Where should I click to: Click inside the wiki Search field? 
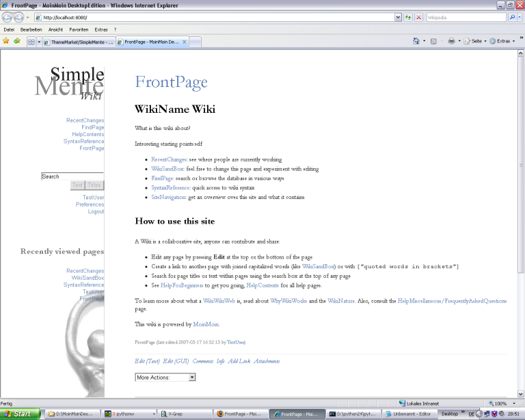tap(72, 176)
